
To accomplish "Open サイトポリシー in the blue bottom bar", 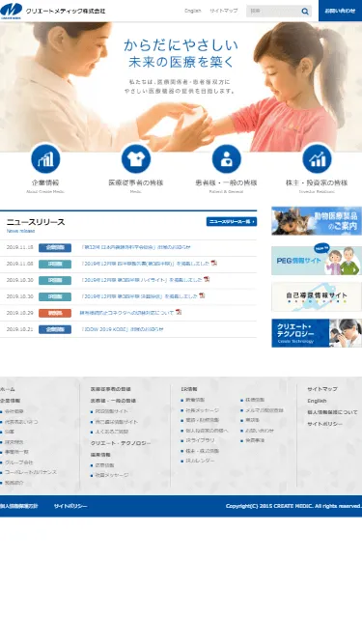I will coord(70,506).
